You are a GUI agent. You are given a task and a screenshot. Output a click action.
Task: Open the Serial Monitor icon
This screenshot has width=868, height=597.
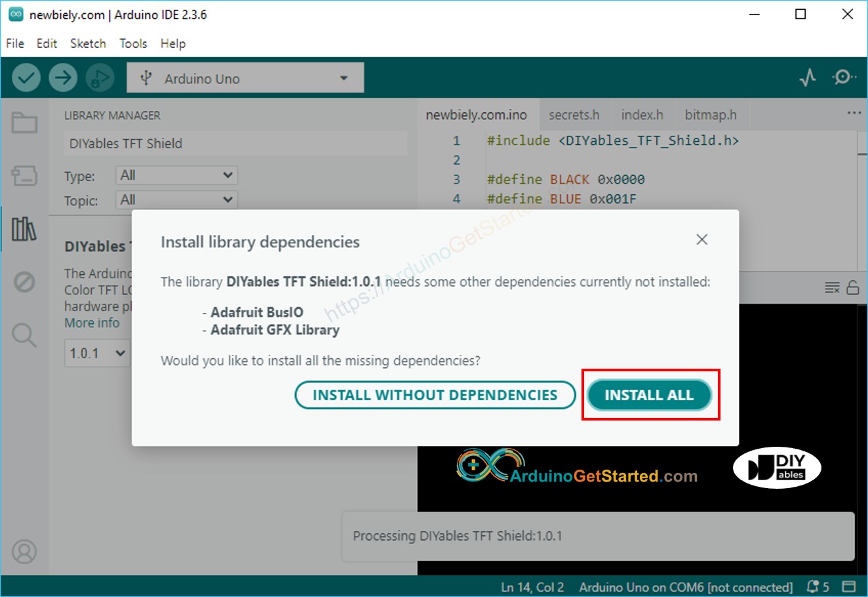(x=844, y=77)
